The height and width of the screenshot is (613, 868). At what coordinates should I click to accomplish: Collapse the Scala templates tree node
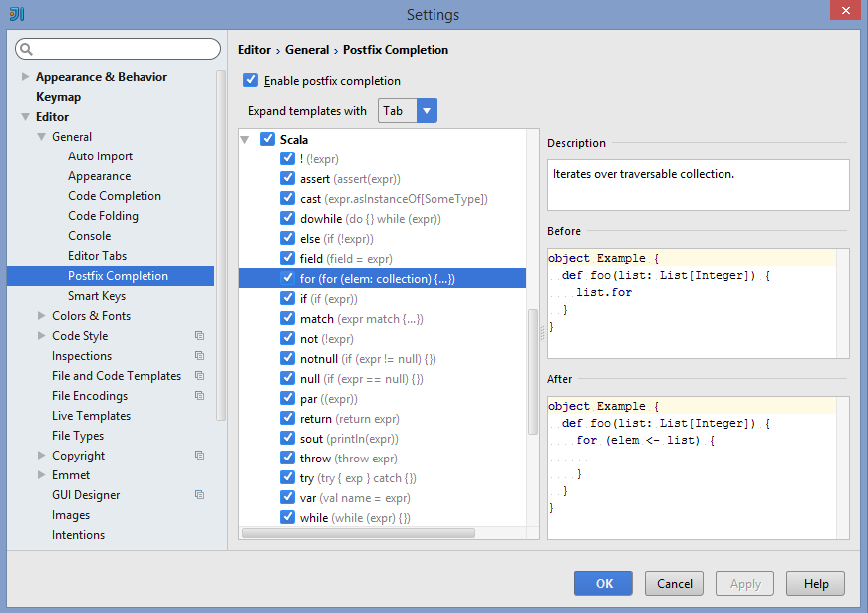click(x=245, y=140)
